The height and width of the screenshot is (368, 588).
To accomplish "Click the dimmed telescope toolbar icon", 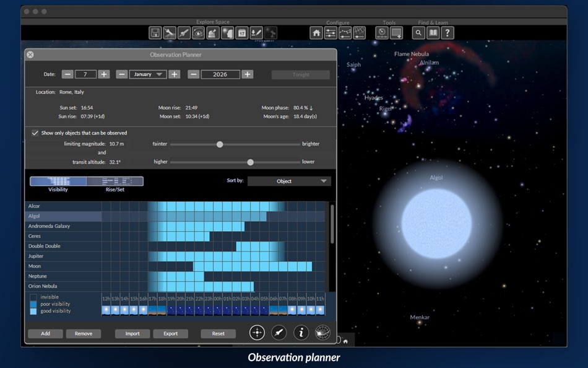I will click(270, 33).
